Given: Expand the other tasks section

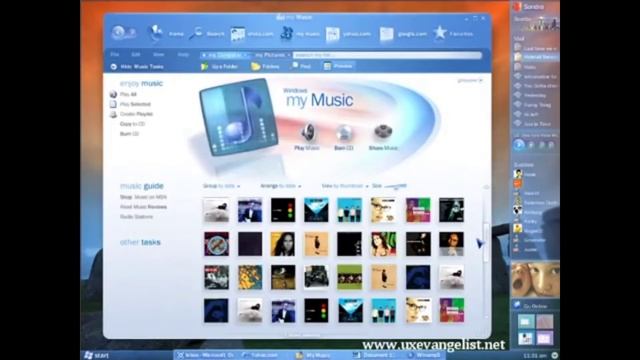Looking at the screenshot, I should (x=140, y=242).
